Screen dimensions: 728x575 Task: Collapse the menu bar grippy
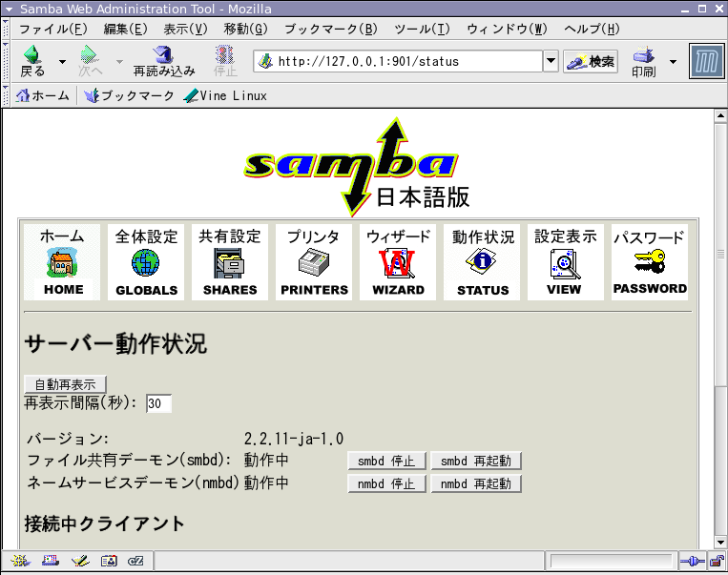click(x=5, y=29)
